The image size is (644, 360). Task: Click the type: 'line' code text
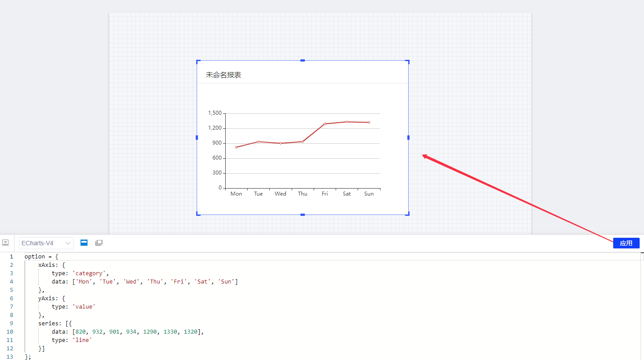pos(72,340)
